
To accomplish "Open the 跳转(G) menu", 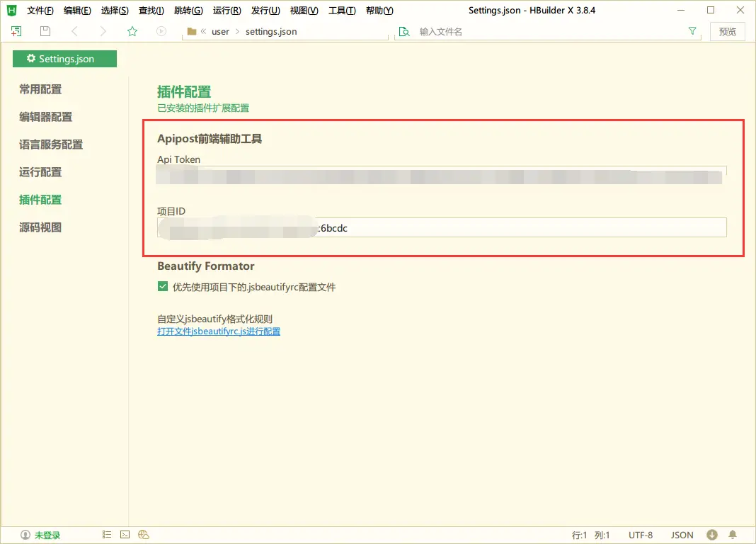I will coord(188,11).
